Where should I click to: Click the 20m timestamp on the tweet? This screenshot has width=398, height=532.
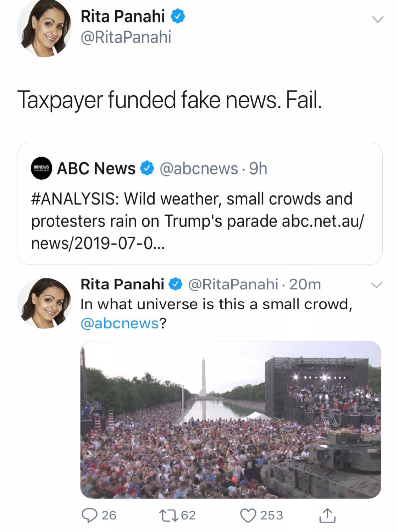click(x=305, y=284)
